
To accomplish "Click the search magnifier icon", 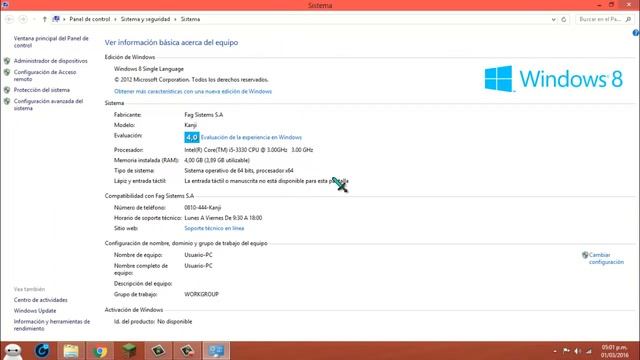I will pyautogui.click(x=628, y=19).
